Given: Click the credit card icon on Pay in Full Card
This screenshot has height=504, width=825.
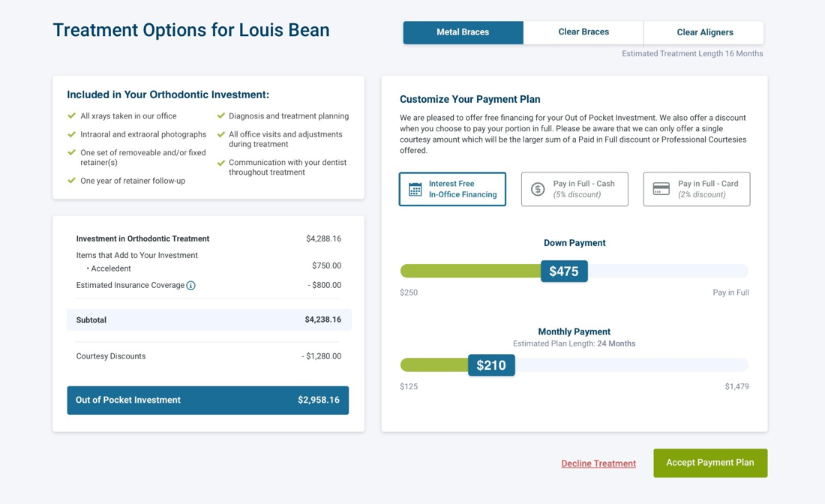Looking at the screenshot, I should click(x=661, y=189).
